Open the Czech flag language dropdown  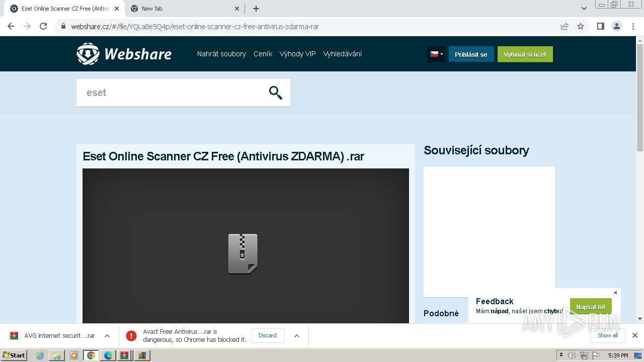coord(436,54)
